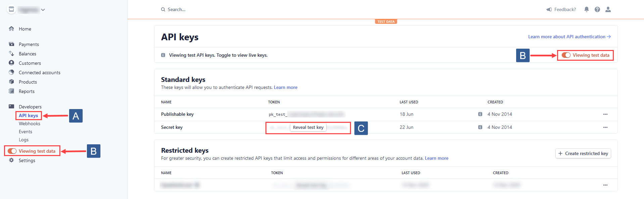The image size is (644, 199).
Task: Open Customers in the sidebar
Action: tap(30, 63)
